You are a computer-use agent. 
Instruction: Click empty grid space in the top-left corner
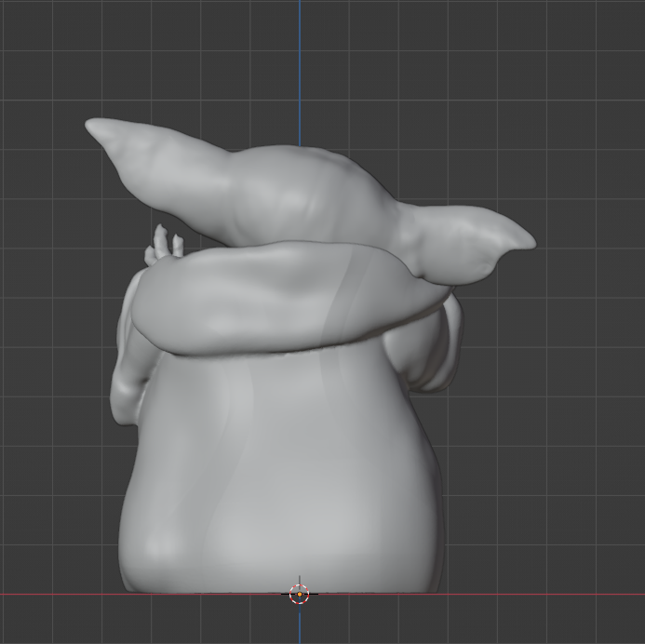[x=37, y=37]
